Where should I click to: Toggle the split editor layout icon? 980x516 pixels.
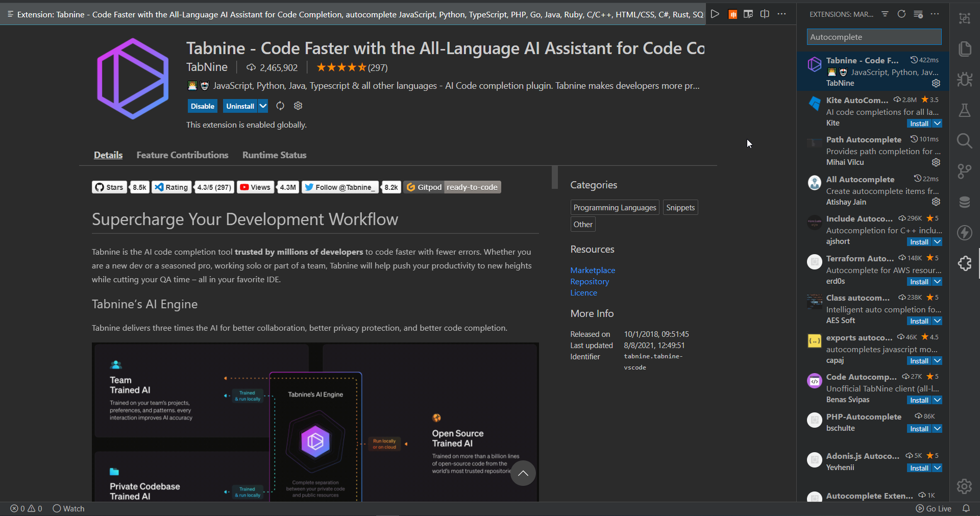(765, 14)
